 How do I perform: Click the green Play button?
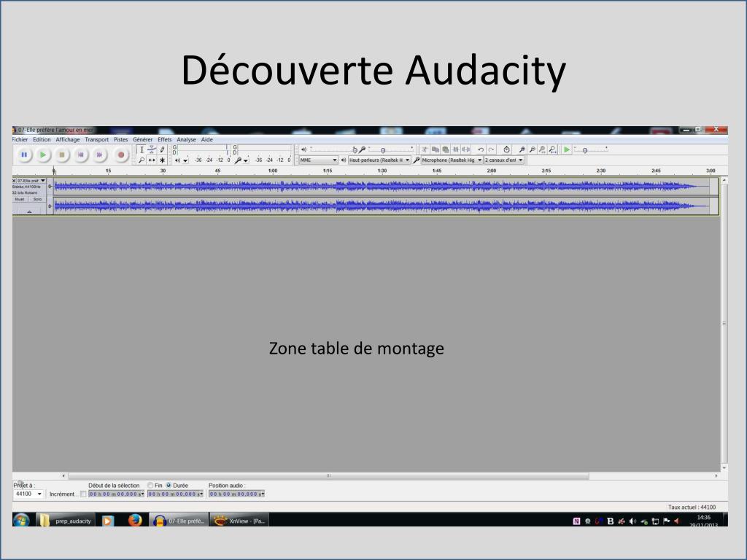click(x=43, y=155)
